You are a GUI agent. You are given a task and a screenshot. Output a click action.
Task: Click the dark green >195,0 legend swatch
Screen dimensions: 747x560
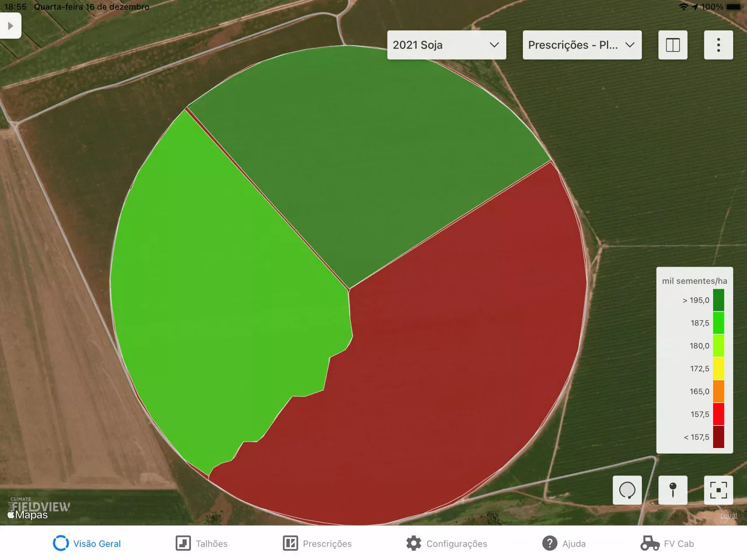718,300
